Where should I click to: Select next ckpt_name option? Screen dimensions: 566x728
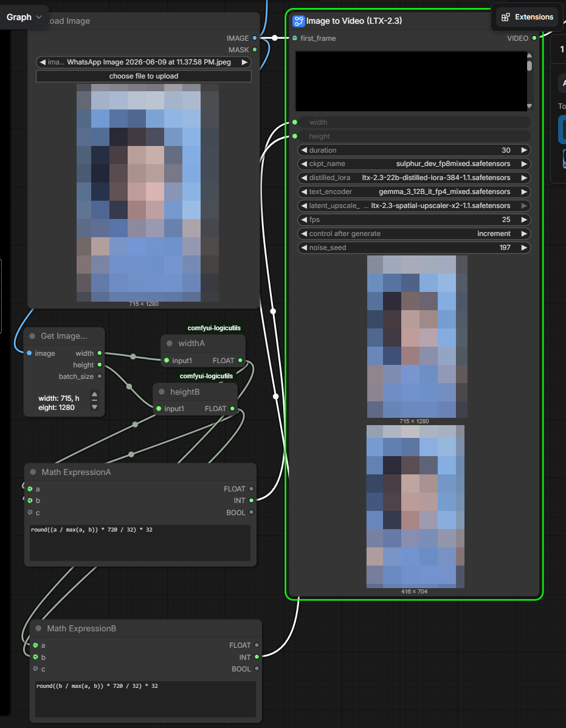coord(524,164)
